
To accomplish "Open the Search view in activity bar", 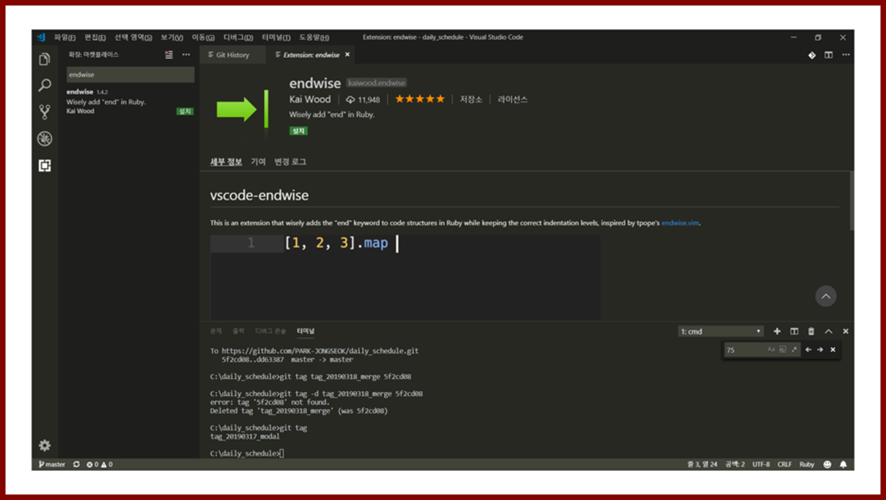I will pos(45,85).
